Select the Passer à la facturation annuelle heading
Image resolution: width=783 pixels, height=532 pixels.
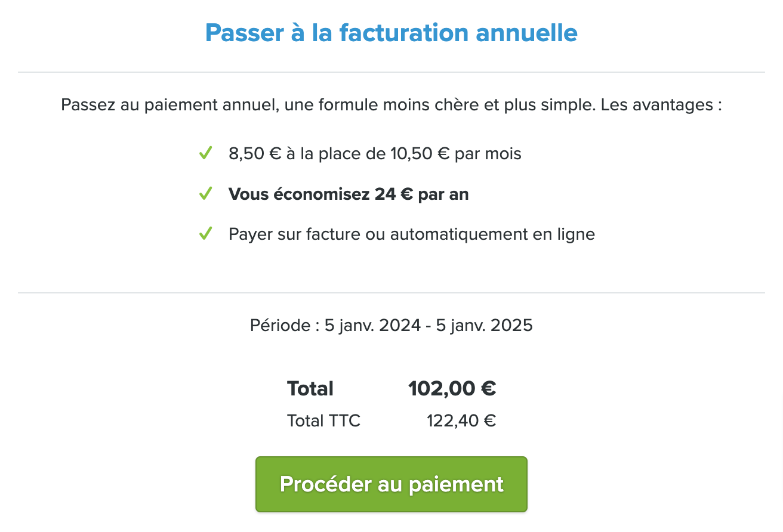[391, 32]
